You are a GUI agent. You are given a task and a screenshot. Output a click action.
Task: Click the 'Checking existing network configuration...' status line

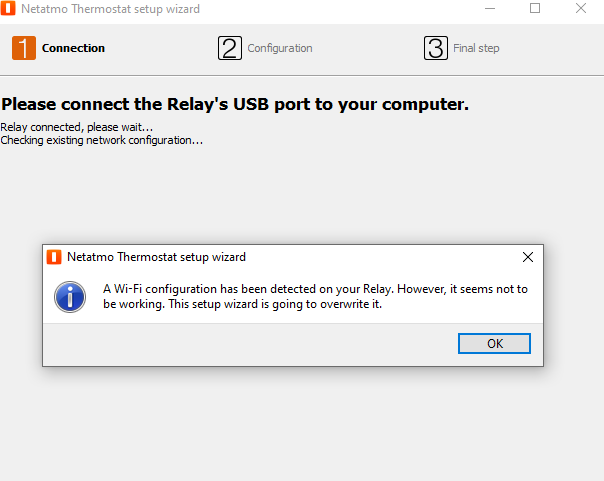101,140
